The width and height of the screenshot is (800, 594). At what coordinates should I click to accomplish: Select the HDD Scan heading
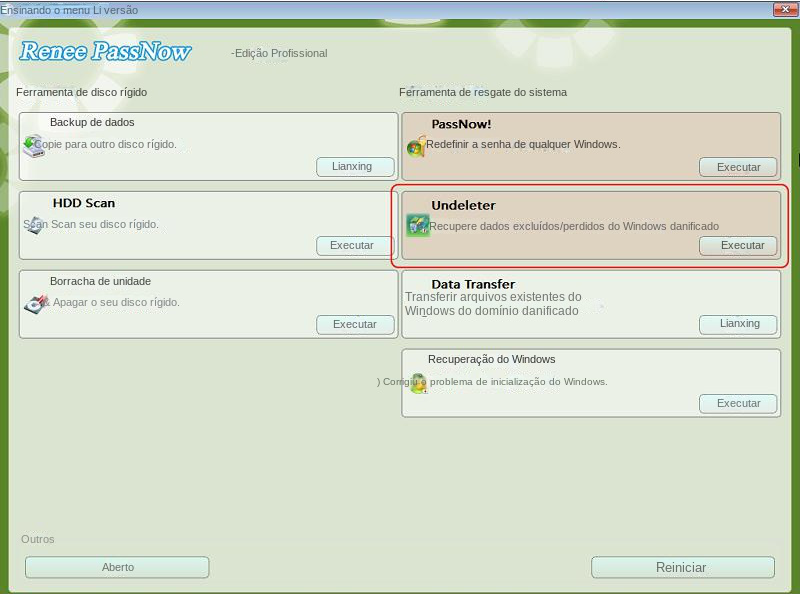84,203
